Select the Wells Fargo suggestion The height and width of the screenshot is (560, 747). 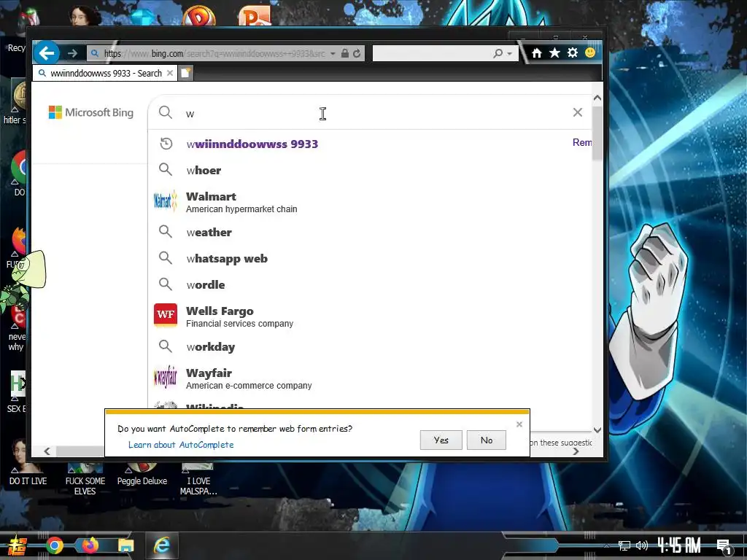coord(239,316)
